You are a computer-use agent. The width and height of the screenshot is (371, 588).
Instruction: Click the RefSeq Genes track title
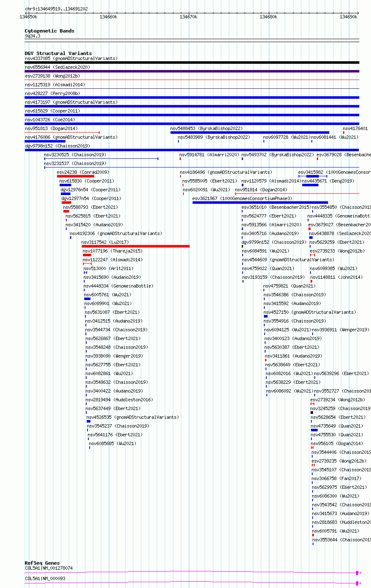tap(42, 563)
